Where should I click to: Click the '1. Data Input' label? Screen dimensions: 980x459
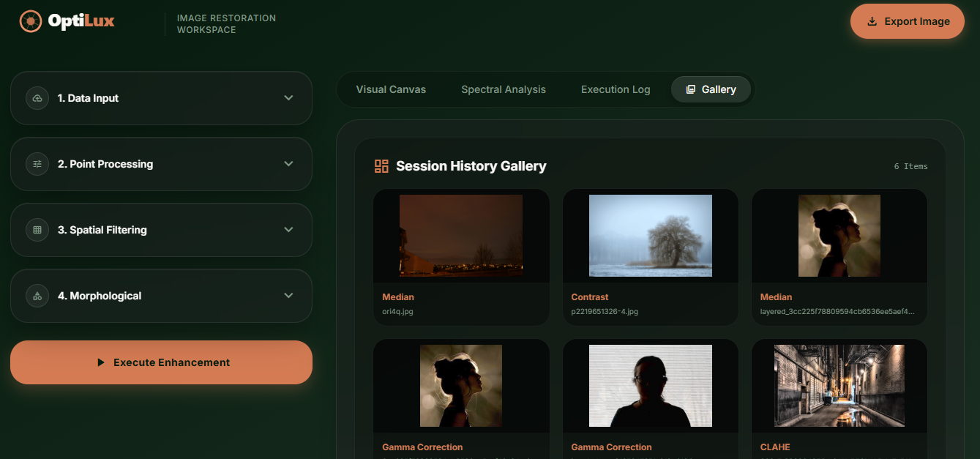(x=88, y=98)
